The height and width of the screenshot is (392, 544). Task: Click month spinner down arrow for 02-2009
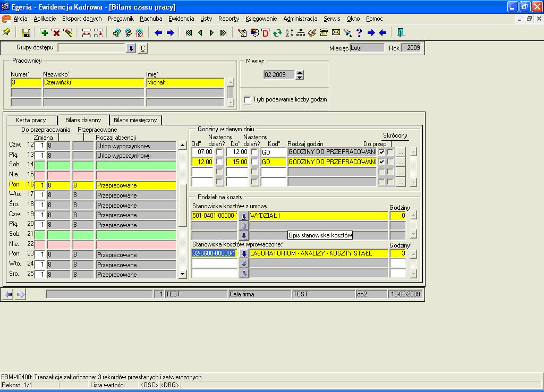[300, 77]
